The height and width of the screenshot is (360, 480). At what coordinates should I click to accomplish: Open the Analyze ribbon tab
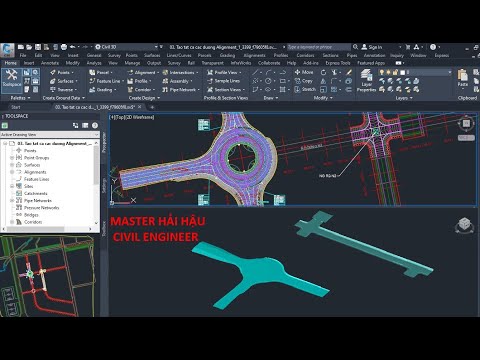(94, 63)
